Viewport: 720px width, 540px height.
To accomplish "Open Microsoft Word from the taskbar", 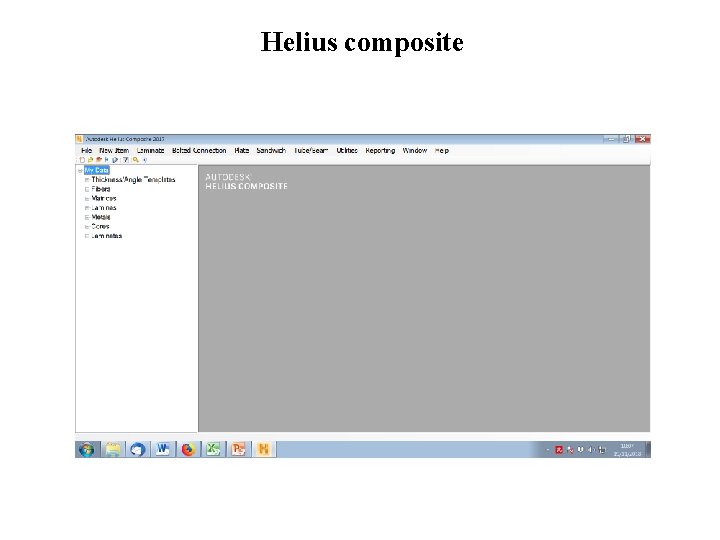I will coord(163,450).
